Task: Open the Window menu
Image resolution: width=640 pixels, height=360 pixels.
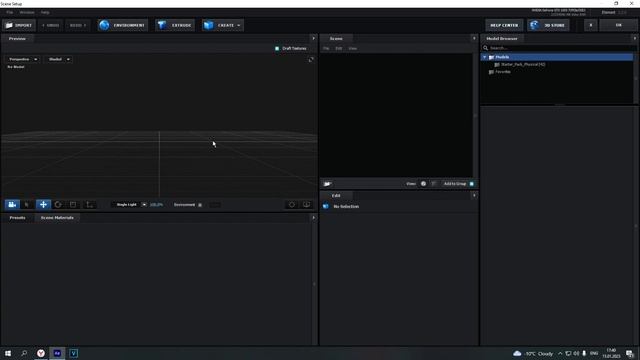Action: pos(27,13)
